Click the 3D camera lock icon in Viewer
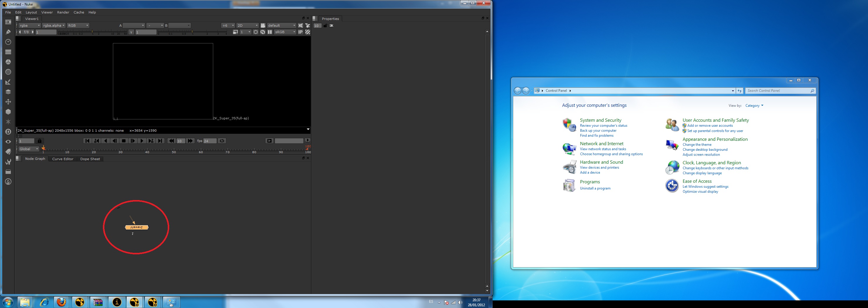 click(x=263, y=26)
